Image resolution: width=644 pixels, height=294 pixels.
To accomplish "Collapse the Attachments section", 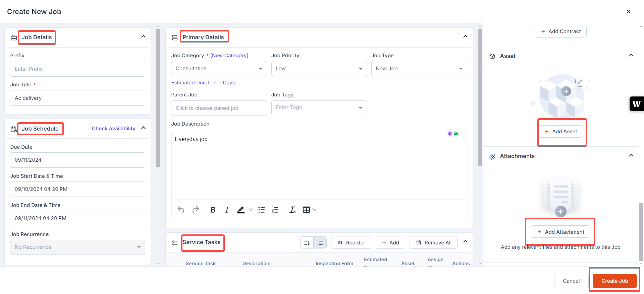I will (631, 156).
